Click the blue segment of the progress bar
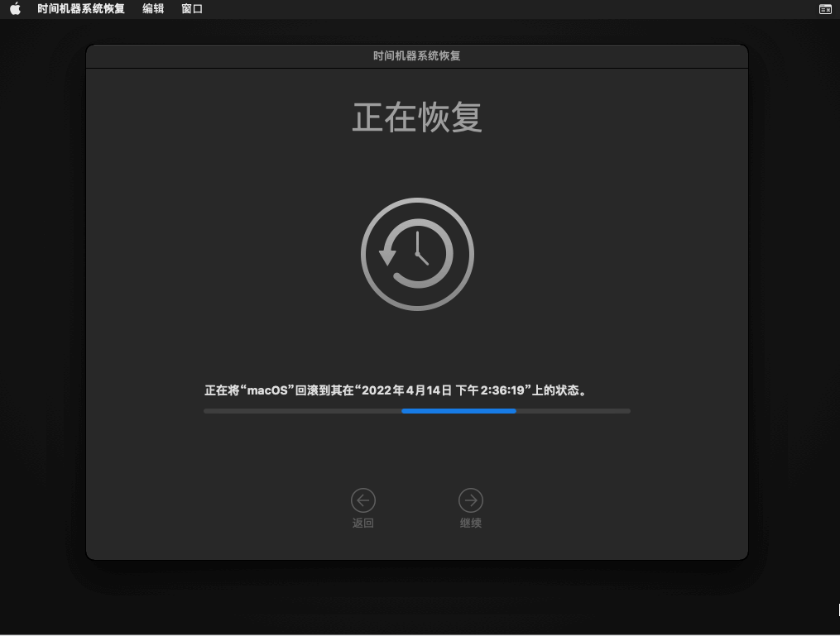 [458, 410]
